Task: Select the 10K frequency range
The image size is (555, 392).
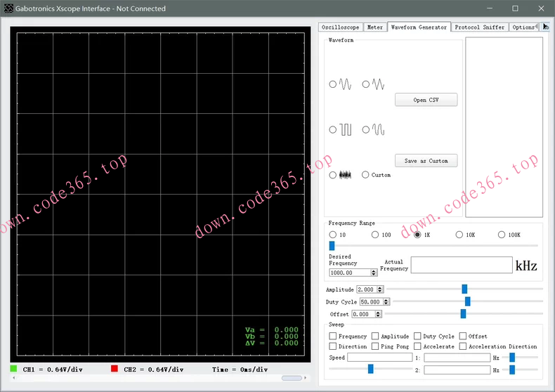Action: [459, 235]
